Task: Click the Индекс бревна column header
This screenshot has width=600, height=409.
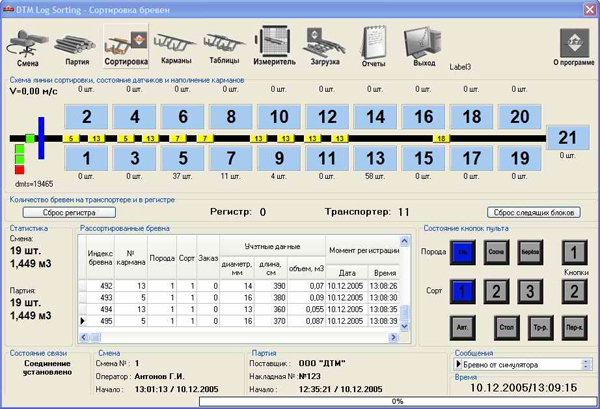Action: (100, 257)
